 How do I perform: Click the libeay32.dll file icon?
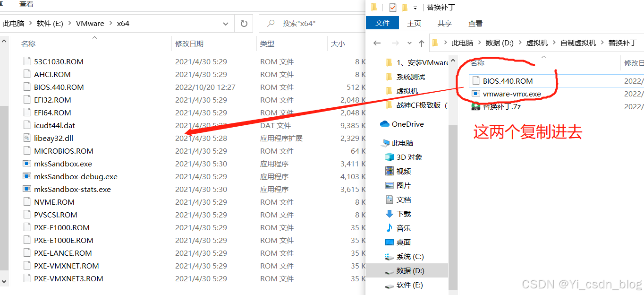(x=26, y=138)
